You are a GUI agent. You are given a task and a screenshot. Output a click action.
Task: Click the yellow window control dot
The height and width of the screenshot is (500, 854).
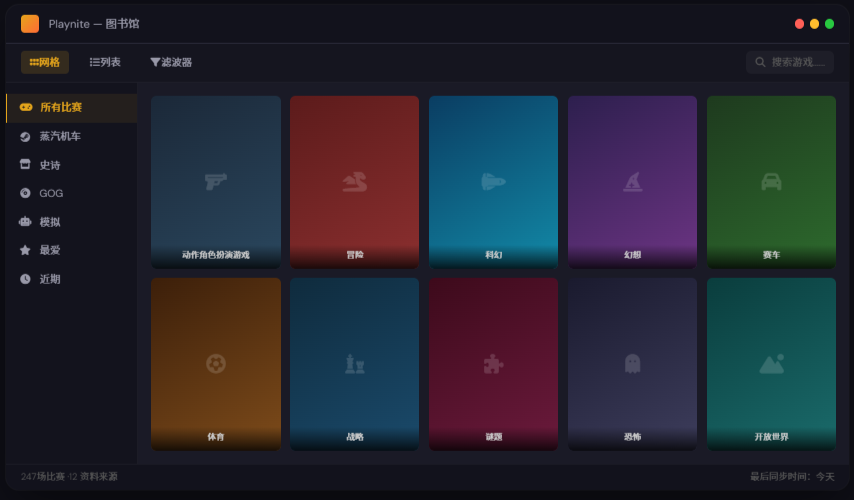(x=814, y=24)
